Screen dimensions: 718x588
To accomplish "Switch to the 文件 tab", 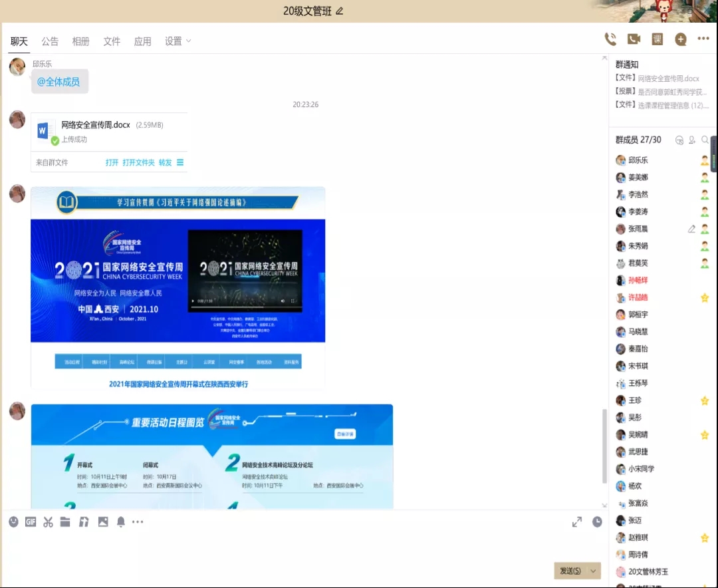I will [x=112, y=41].
